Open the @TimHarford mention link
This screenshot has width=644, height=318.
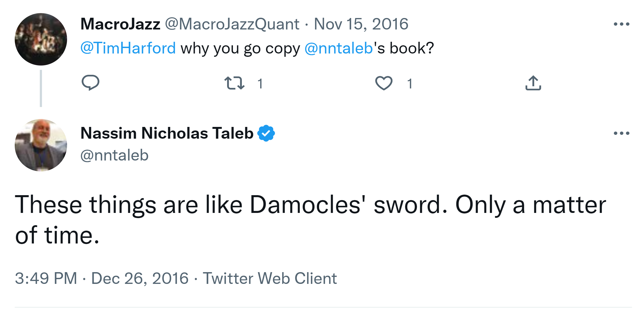128,48
